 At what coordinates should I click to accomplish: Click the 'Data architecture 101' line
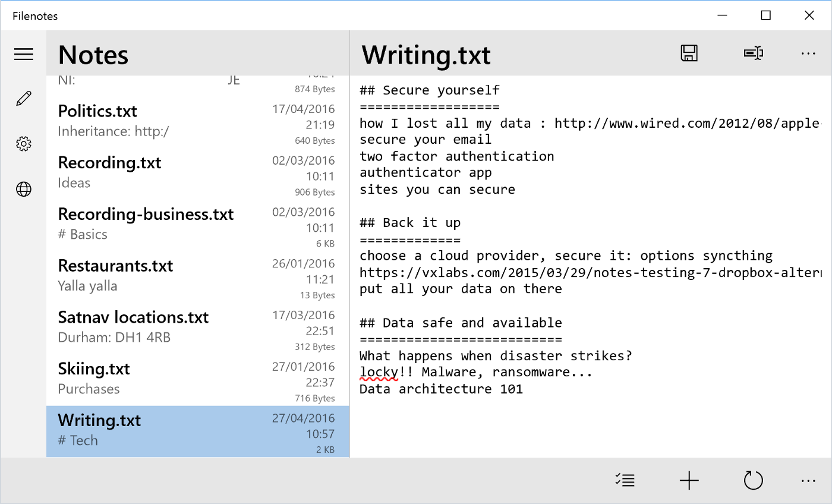click(441, 389)
